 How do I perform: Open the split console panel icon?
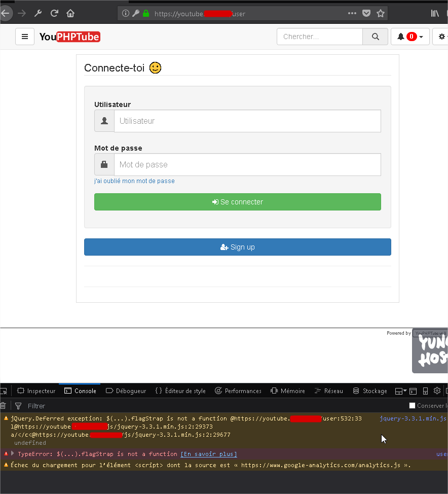pos(413,391)
